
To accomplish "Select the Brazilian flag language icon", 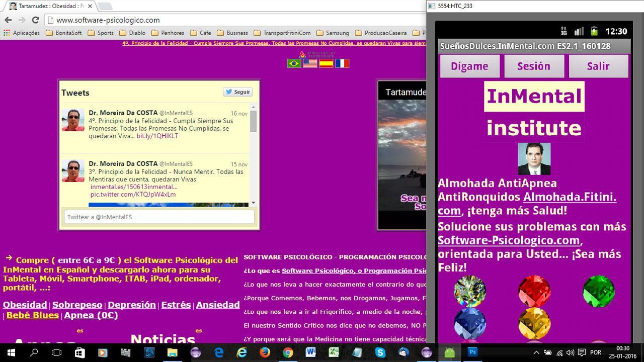I will coord(294,63).
